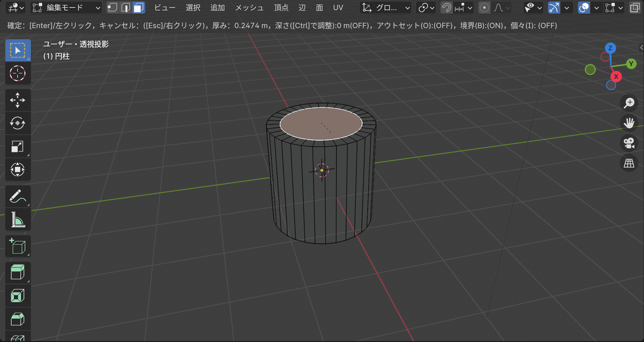The image size is (644, 342).
Task: Open the ビュー menu
Action: pos(165,8)
